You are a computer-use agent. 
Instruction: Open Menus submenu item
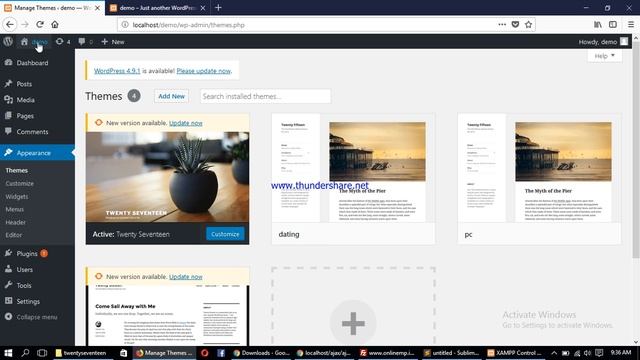pyautogui.click(x=15, y=209)
